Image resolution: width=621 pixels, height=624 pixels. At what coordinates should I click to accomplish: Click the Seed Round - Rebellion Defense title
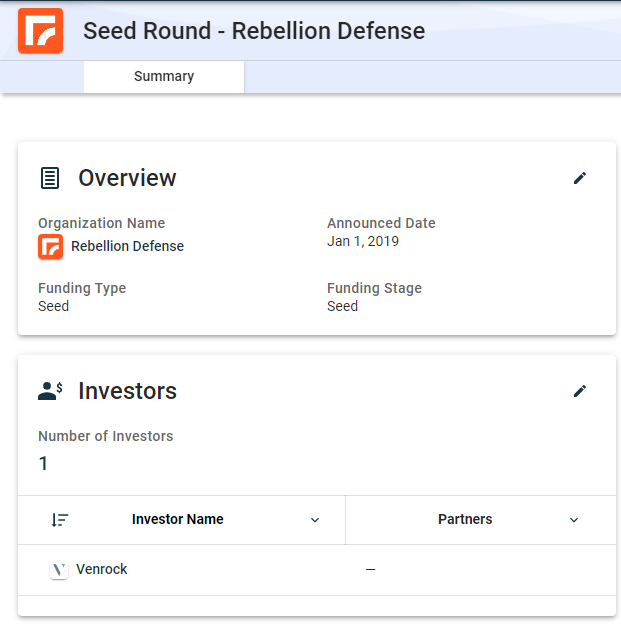(254, 31)
